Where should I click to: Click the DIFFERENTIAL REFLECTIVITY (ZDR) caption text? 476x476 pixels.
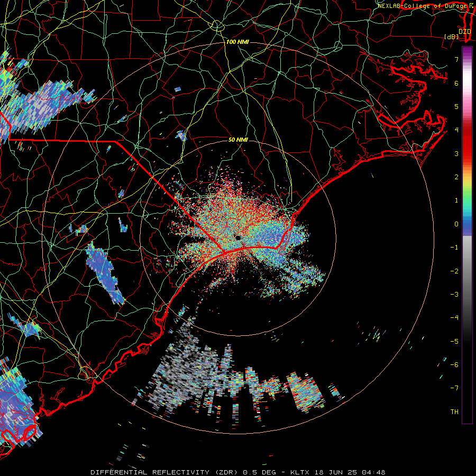[x=165, y=472]
